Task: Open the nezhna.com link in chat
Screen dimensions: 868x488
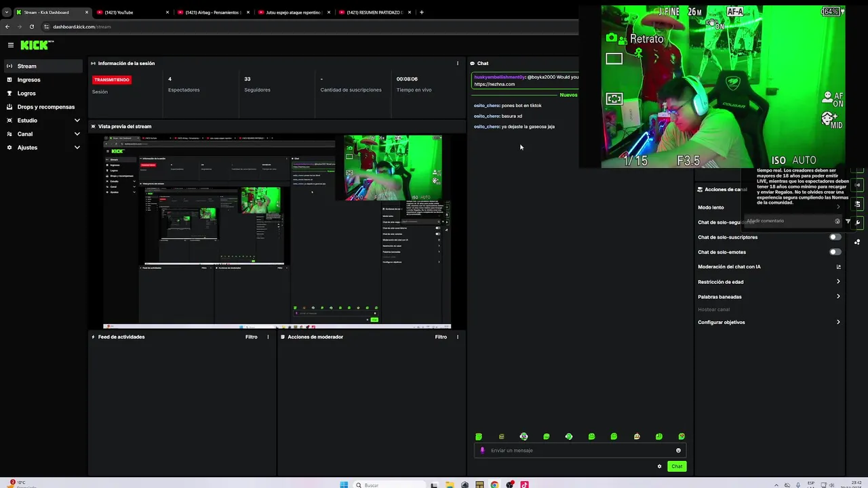Action: click(x=494, y=85)
